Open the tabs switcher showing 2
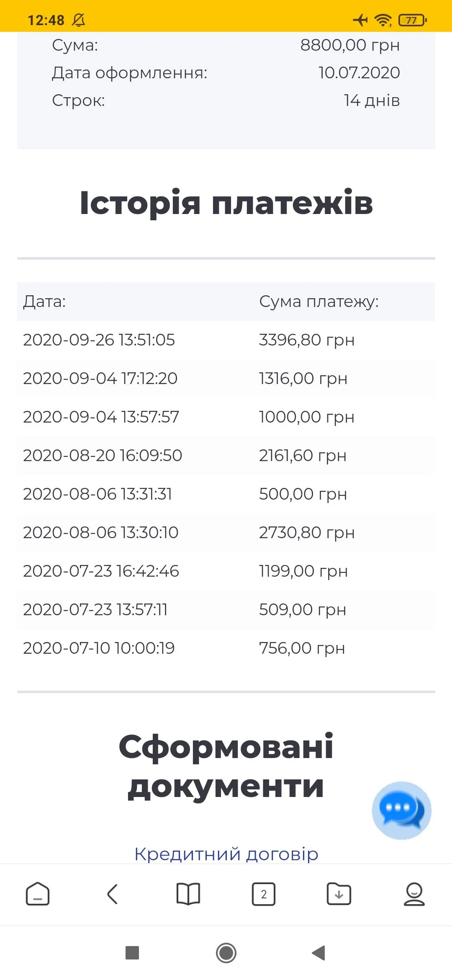452x980 pixels. (x=264, y=894)
